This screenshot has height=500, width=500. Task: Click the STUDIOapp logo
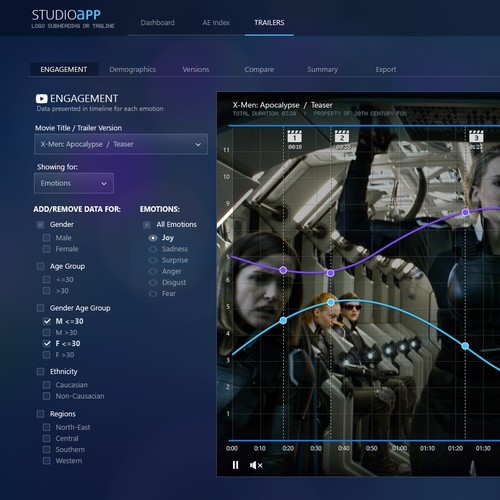tap(66, 15)
